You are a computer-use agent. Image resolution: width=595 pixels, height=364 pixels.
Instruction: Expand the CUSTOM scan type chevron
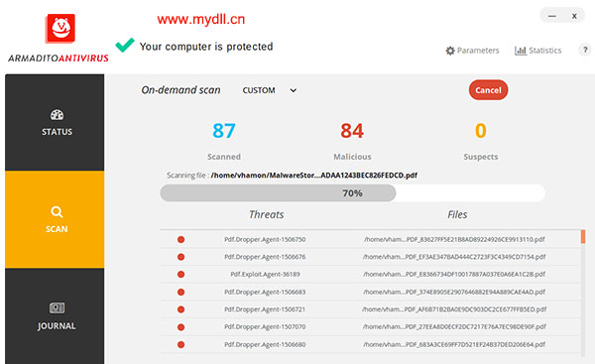pos(294,90)
